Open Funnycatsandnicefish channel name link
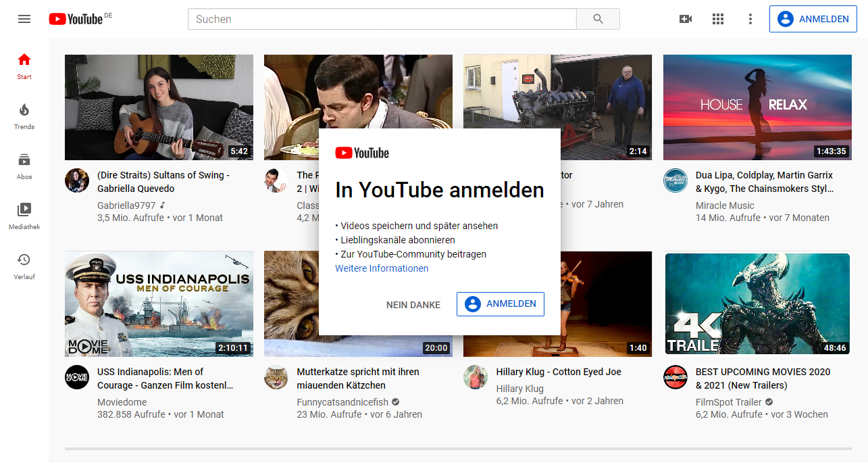 (342, 402)
